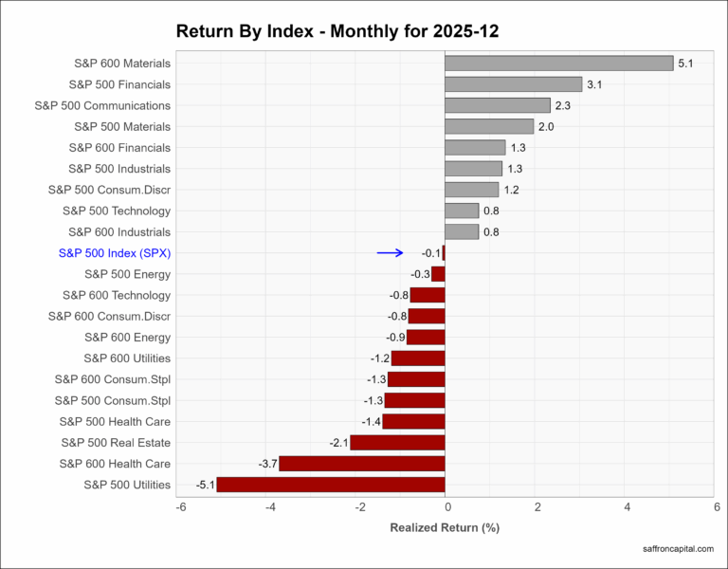Viewport: 728px width, 569px height.
Task: Select the 5.1 value label for Materials
Action: pos(687,64)
